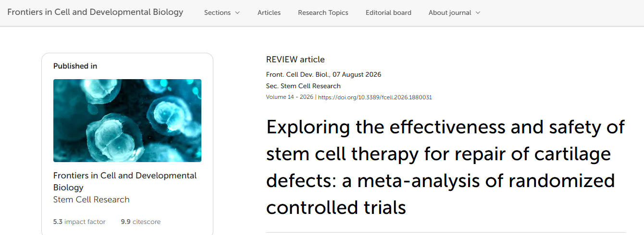Image resolution: width=644 pixels, height=235 pixels.
Task: Click the Volume 14 - 2026 text
Action: tap(289, 97)
